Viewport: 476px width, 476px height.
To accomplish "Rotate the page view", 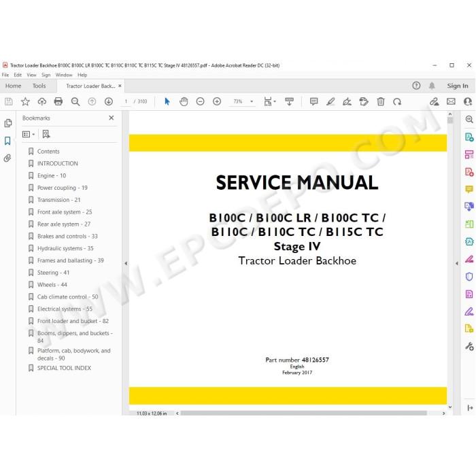I will pos(397,101).
